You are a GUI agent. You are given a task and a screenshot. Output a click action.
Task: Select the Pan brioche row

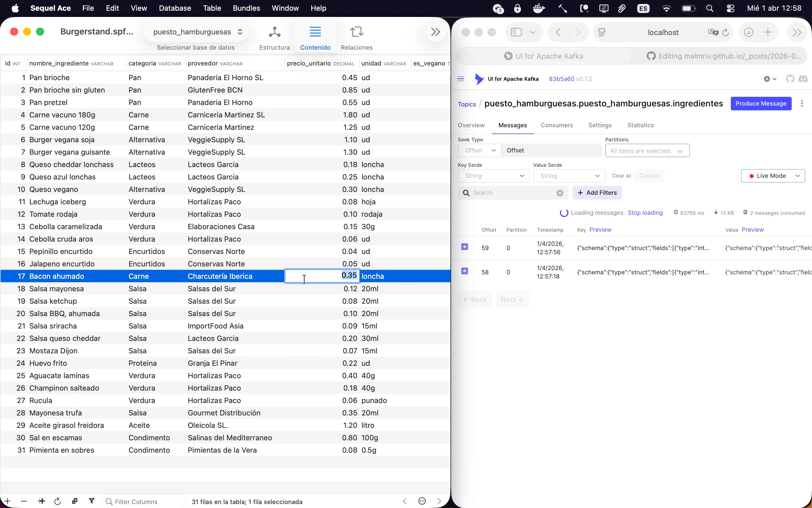(x=225, y=78)
